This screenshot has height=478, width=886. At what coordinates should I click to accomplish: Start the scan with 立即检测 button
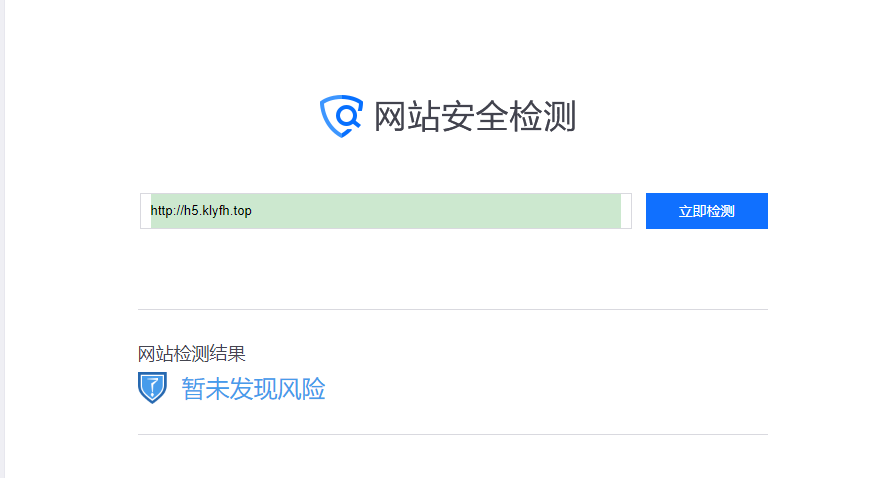click(706, 211)
